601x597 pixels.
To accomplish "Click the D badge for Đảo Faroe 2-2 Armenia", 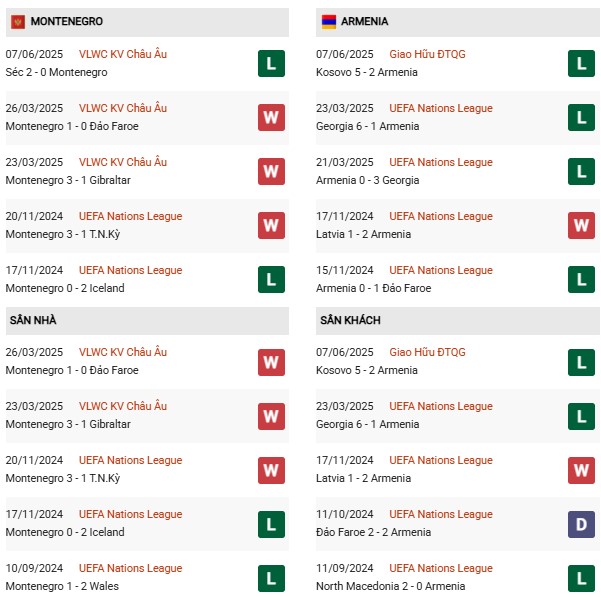I will [581, 524].
